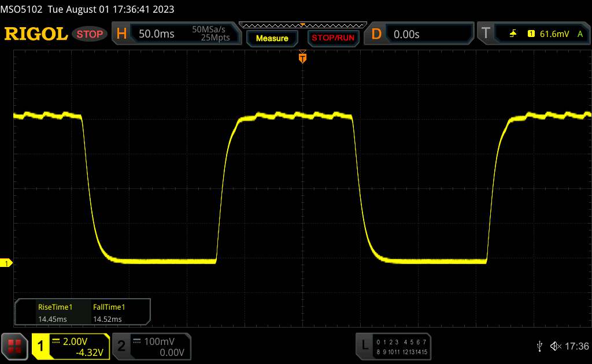Open the L logic analyzer icon

tap(364, 346)
